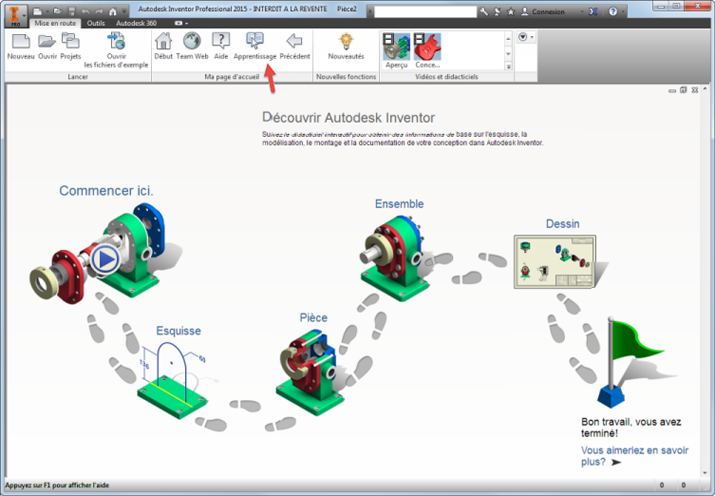This screenshot has width=715, height=496.
Task: Click the Favorites star icon
Action: [x=511, y=12]
